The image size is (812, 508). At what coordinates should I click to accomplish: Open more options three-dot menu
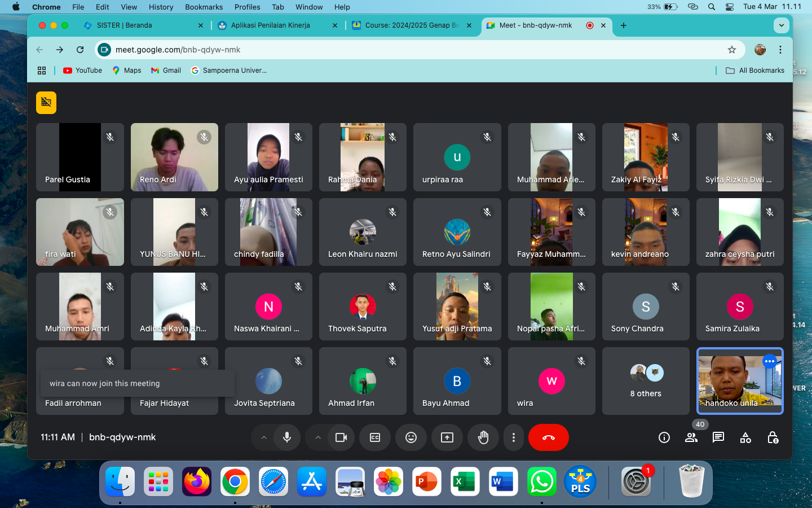pyautogui.click(x=513, y=437)
